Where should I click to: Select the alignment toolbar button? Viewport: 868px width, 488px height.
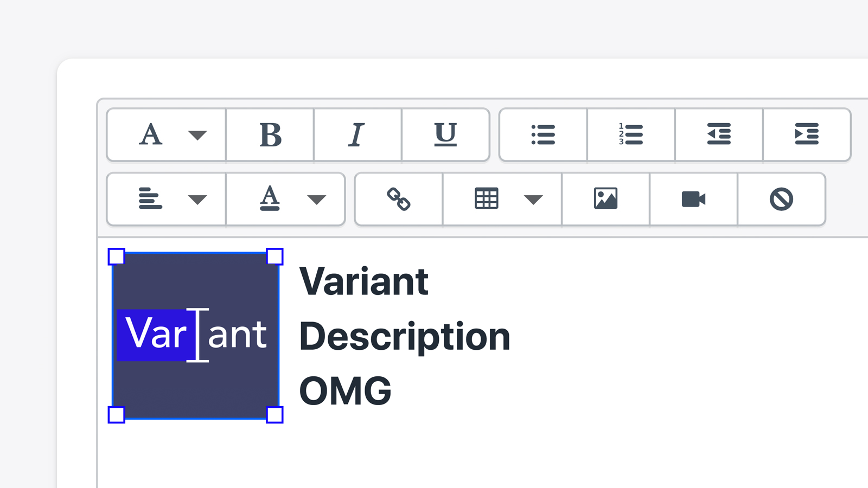coord(152,199)
